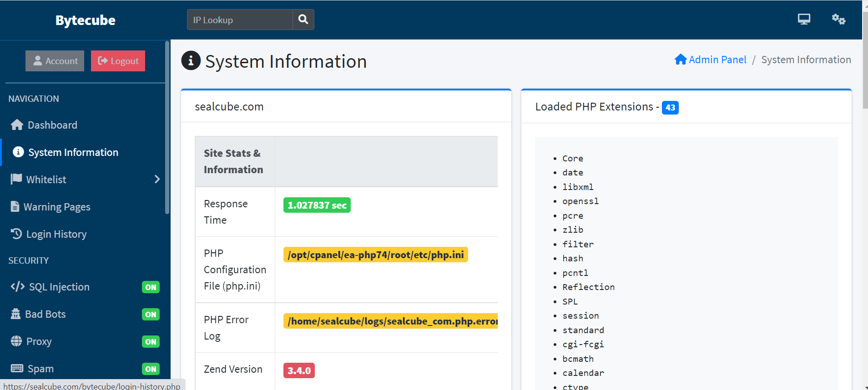
Task: Click the page vertical scrollbar
Action: click(x=865, y=64)
